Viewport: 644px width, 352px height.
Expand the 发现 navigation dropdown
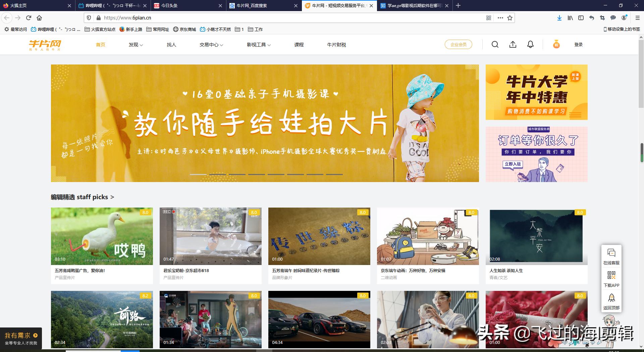(x=136, y=44)
